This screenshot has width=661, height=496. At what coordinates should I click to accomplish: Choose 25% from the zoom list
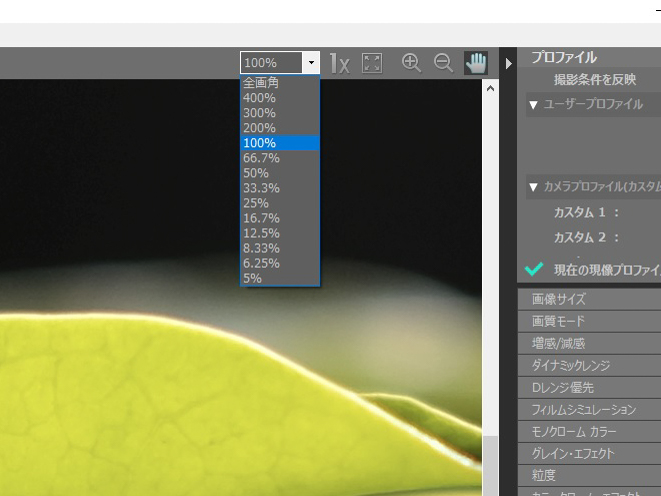pyautogui.click(x=280, y=203)
